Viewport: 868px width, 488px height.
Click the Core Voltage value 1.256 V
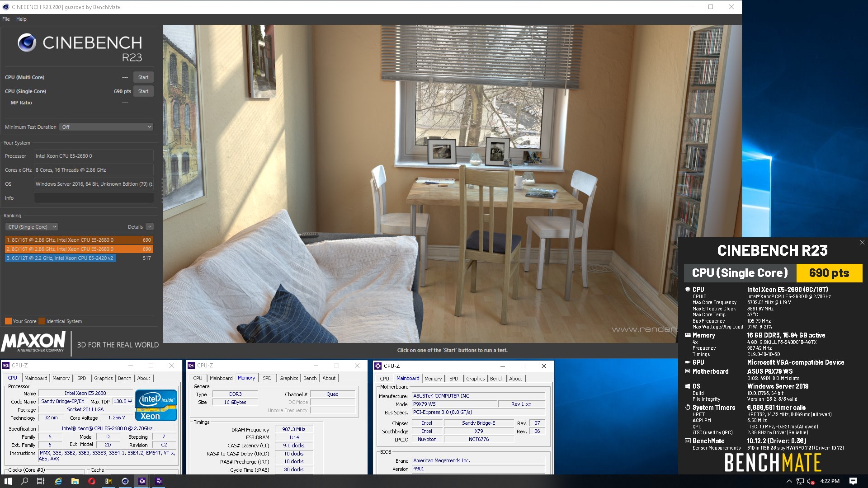click(117, 418)
